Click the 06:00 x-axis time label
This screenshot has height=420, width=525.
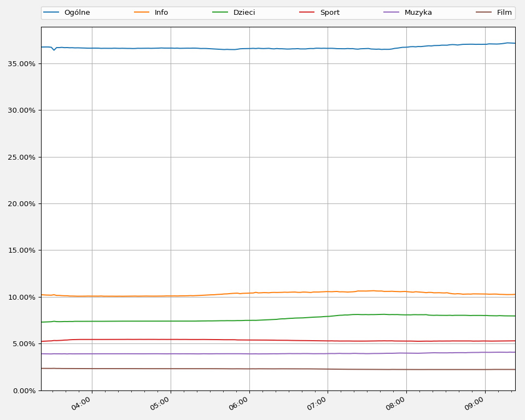[238, 404]
